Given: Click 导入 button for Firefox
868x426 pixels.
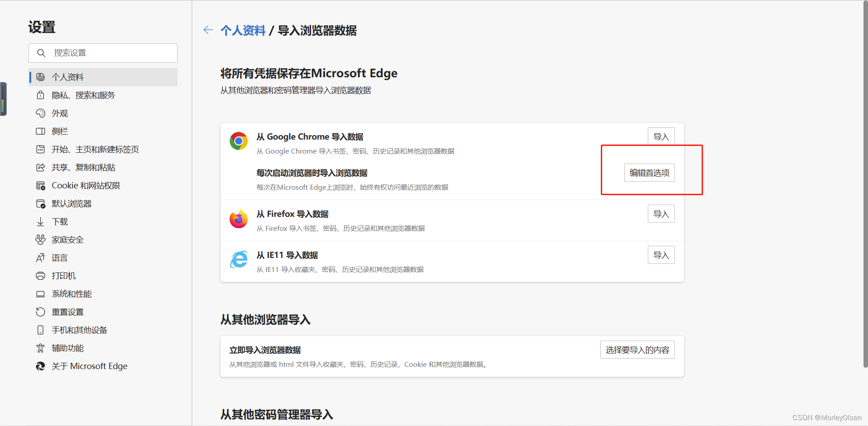Looking at the screenshot, I should point(661,214).
